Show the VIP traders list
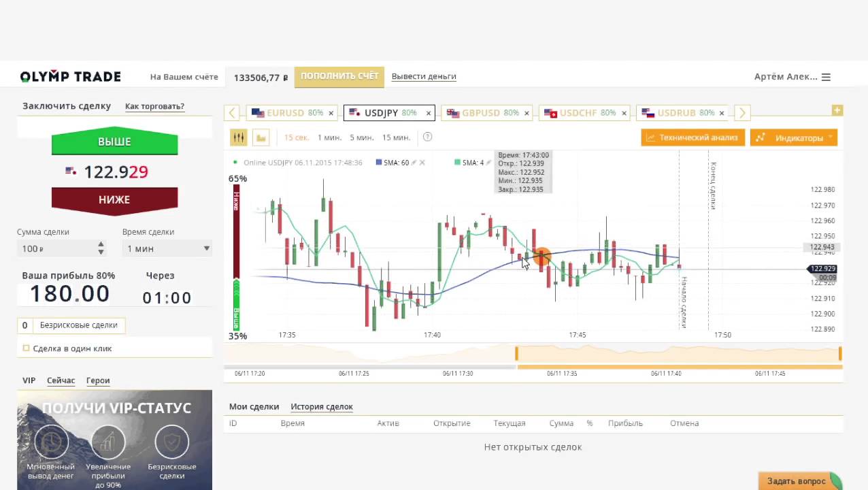The height and width of the screenshot is (490, 868). (29, 380)
